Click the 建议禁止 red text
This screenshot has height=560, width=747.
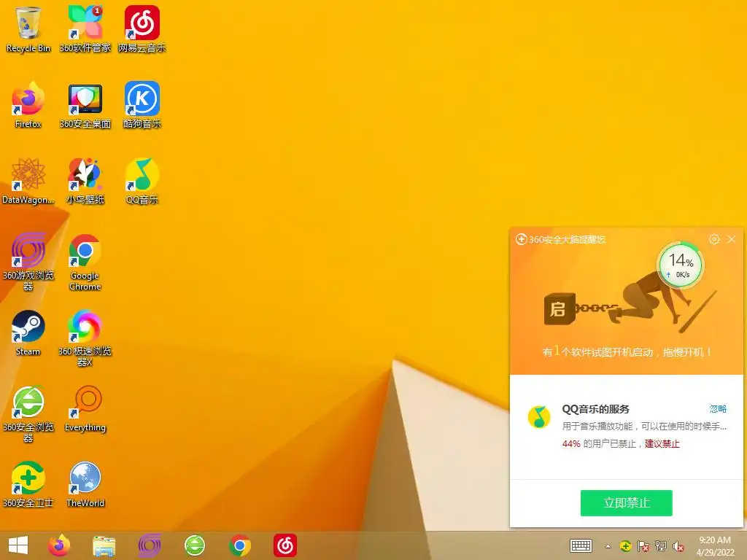[662, 444]
